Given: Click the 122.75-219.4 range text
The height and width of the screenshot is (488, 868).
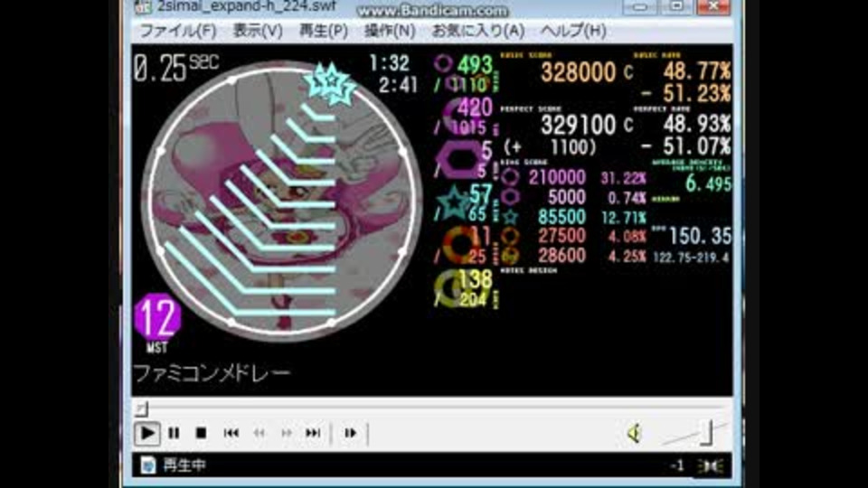Looking at the screenshot, I should (691, 258).
